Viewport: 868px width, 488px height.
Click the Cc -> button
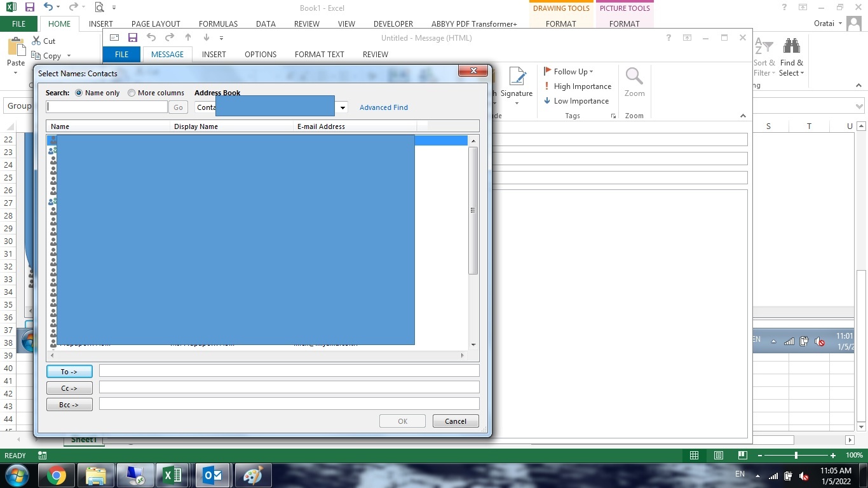69,388
